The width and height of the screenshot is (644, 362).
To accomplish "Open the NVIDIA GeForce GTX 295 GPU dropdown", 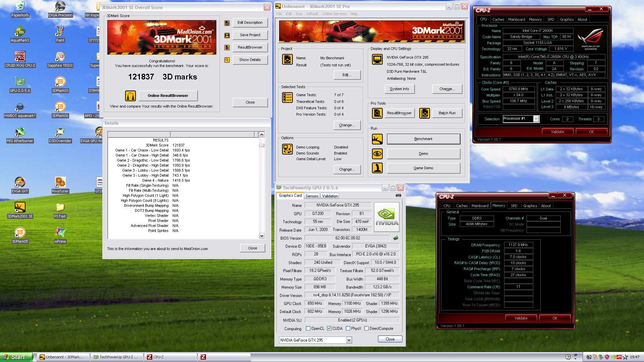I will click(349, 340).
